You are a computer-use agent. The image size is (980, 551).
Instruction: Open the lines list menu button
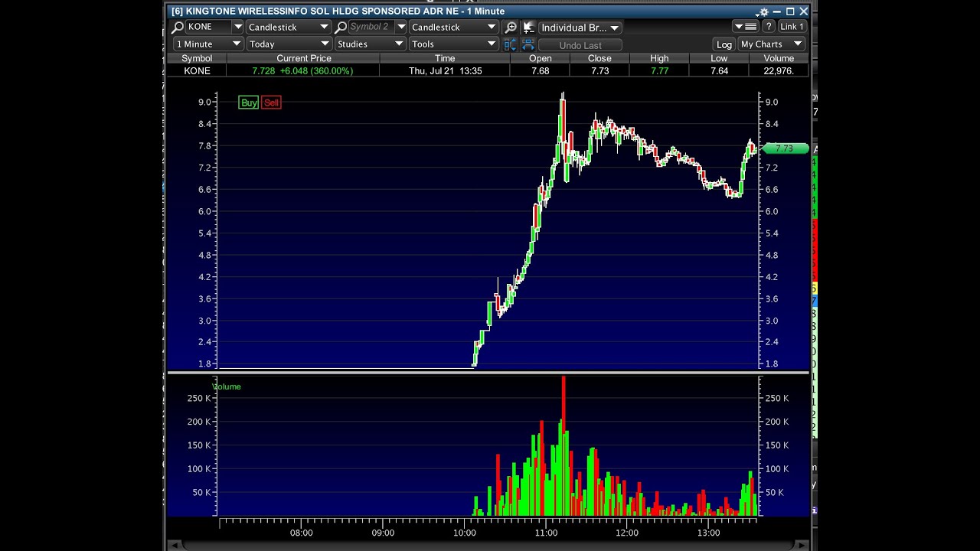(x=745, y=27)
